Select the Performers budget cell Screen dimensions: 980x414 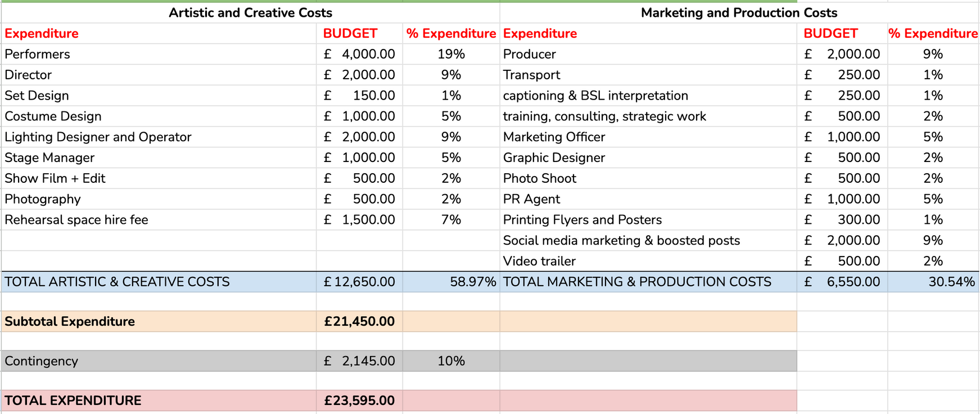click(x=359, y=54)
